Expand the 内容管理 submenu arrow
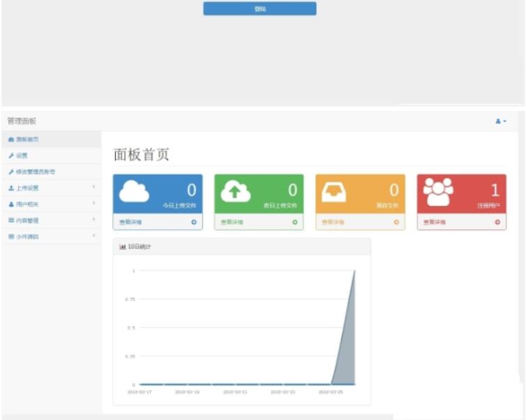 [93, 220]
